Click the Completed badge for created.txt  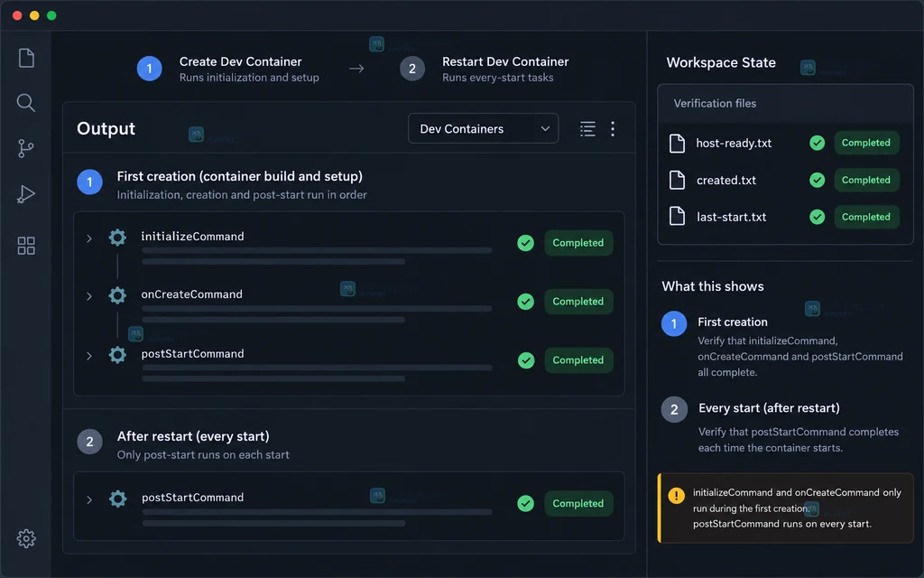(866, 180)
